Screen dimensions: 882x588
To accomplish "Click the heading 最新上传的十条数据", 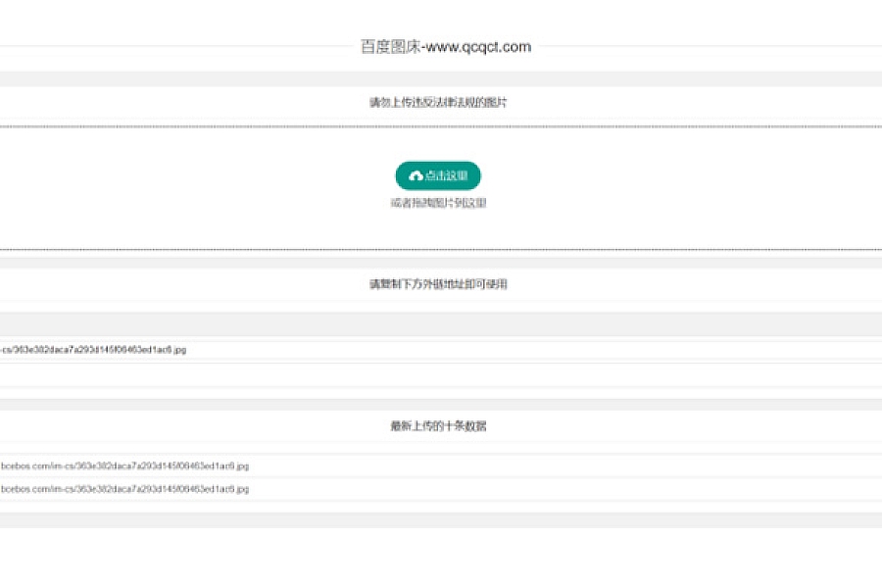I will 438,426.
